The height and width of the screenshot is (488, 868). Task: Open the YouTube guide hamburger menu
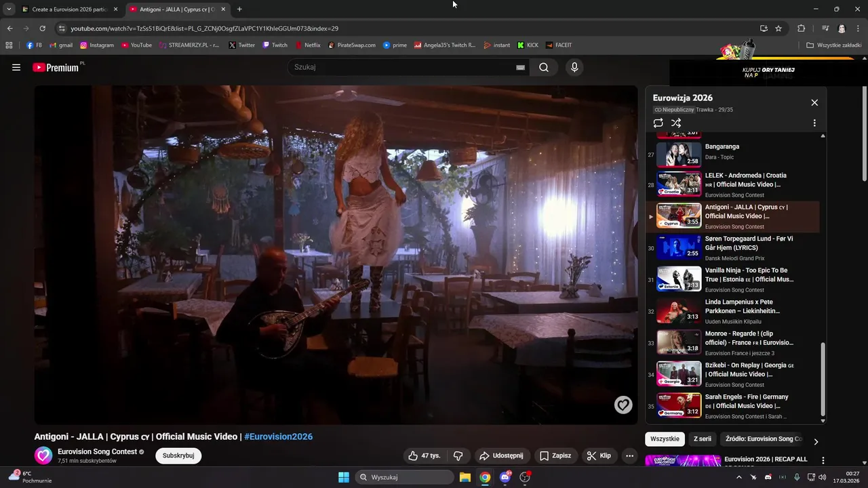[x=16, y=67]
